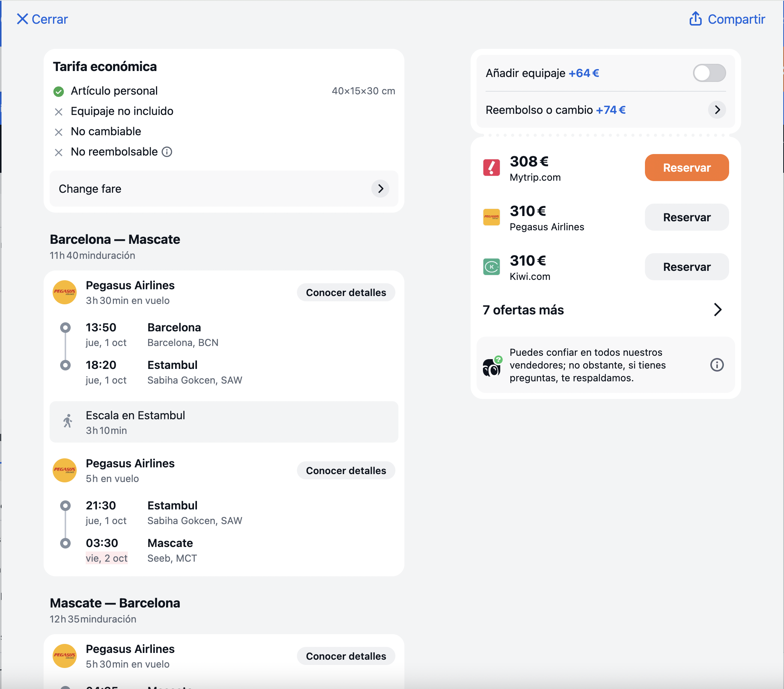Viewport: 784px width, 689px height.
Task: Click the green check for Artículo personal
Action: pos(58,91)
